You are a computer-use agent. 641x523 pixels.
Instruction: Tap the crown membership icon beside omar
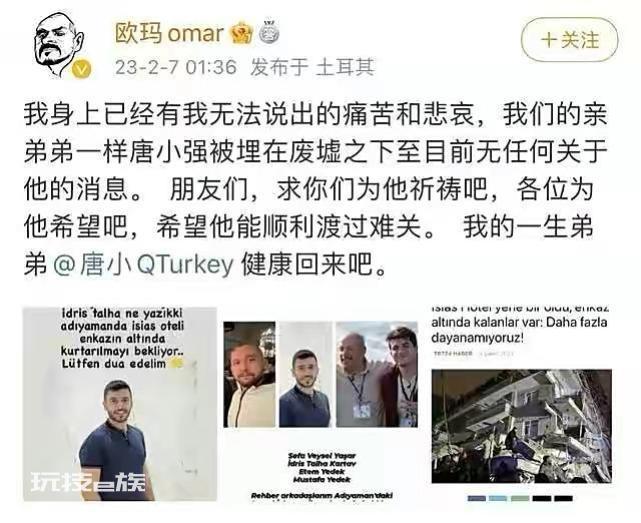[x=242, y=34]
